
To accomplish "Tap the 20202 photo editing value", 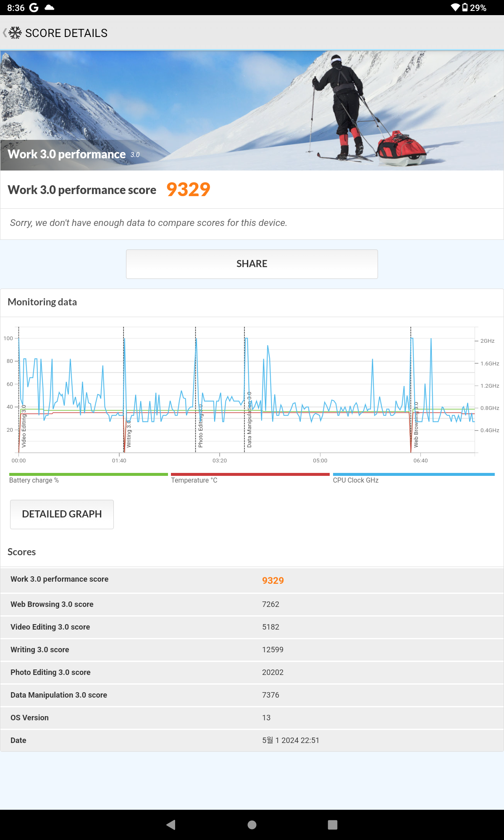I will 273,672.
